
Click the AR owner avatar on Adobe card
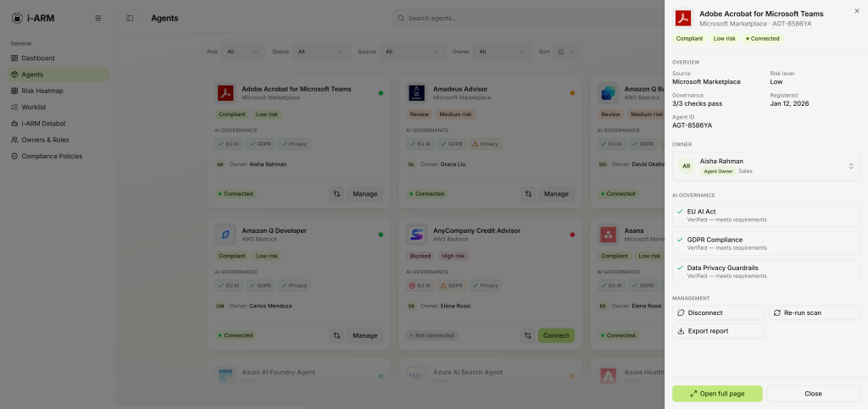click(220, 164)
